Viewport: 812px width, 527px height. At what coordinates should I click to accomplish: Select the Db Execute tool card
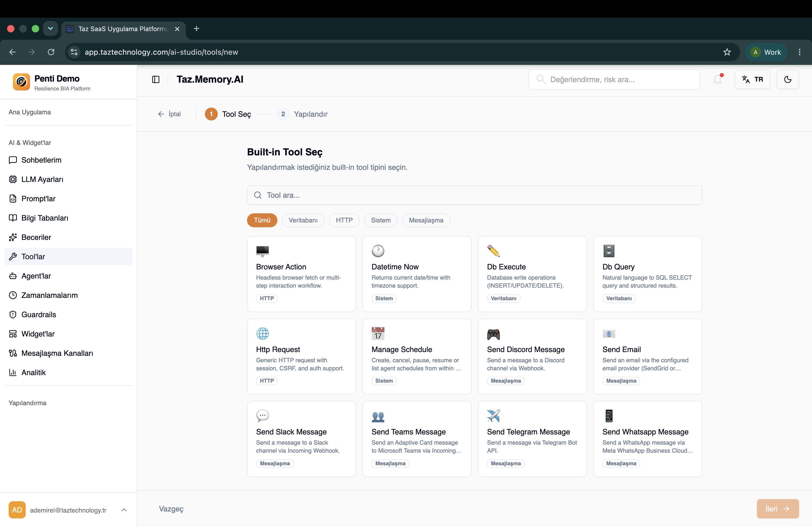(532, 274)
